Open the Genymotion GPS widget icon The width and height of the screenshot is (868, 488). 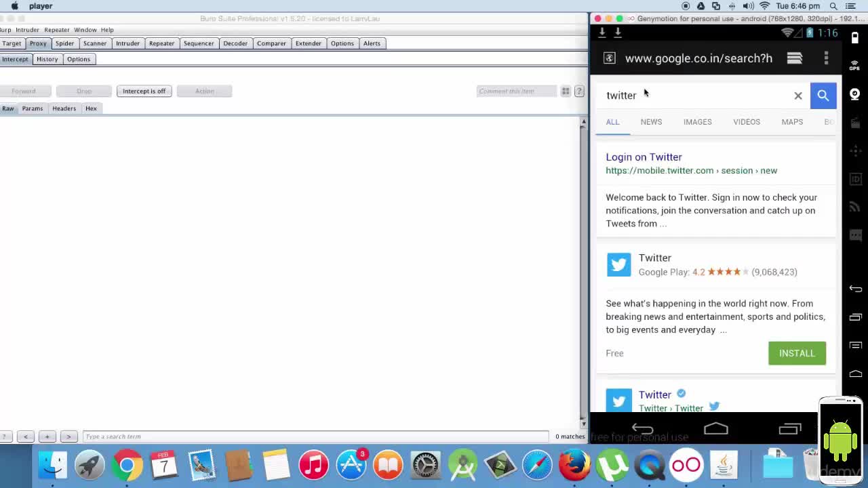pyautogui.click(x=855, y=66)
